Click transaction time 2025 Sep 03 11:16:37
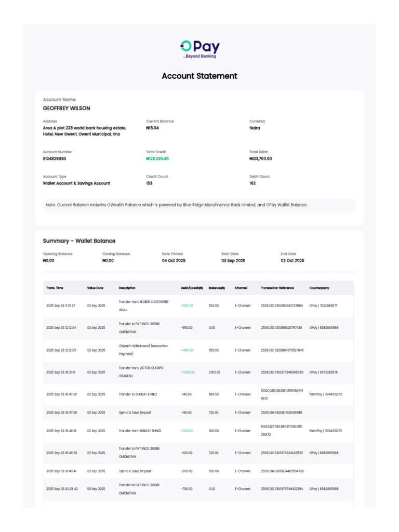 [x=61, y=305]
